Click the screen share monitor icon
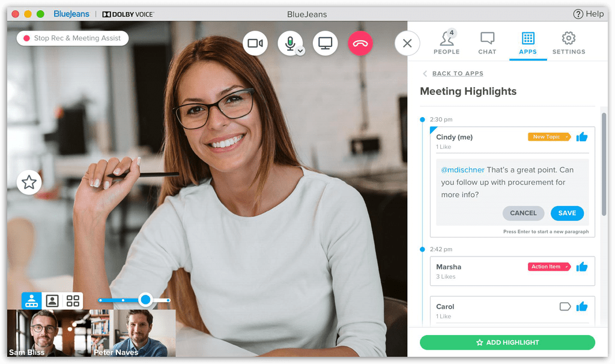Viewport: 615px width, 364px height. 325,43
